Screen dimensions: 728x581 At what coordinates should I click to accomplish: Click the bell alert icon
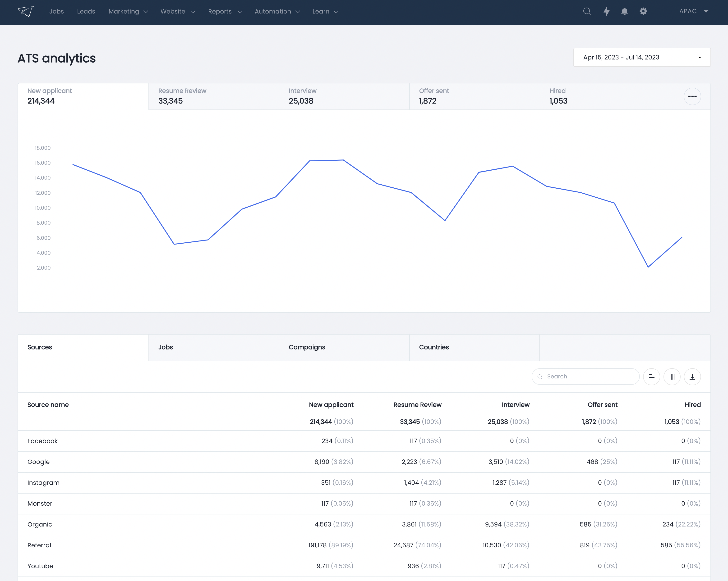624,12
